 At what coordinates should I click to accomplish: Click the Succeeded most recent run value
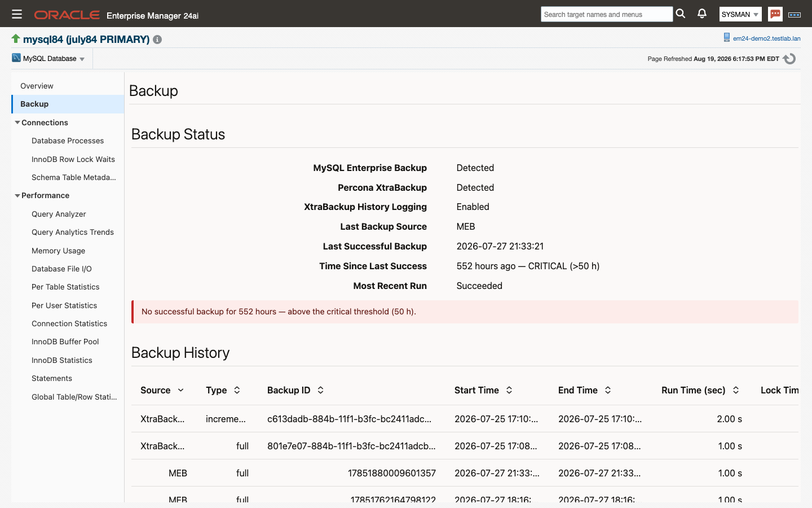tap(479, 286)
